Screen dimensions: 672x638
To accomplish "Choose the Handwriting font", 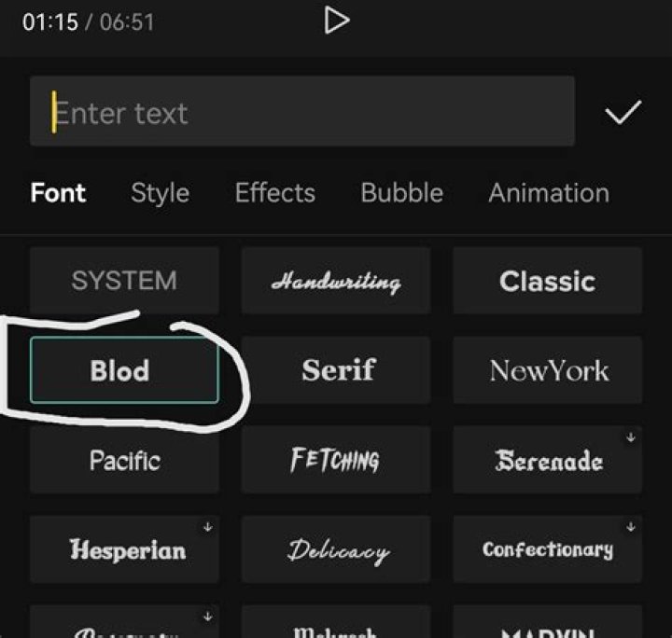I will [336, 281].
